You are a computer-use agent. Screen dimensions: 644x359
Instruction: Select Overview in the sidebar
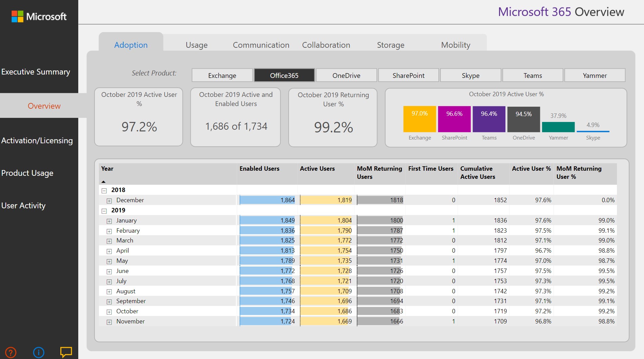point(44,106)
